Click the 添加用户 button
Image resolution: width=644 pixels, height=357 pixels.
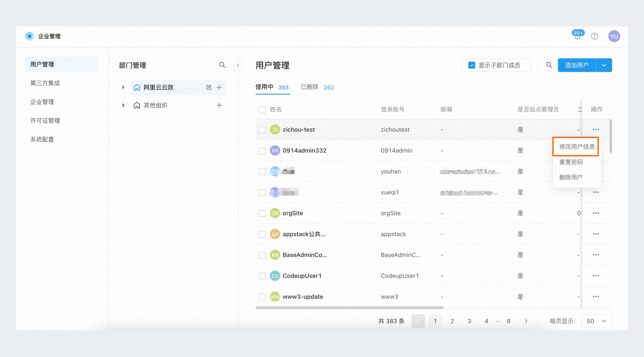[577, 65]
